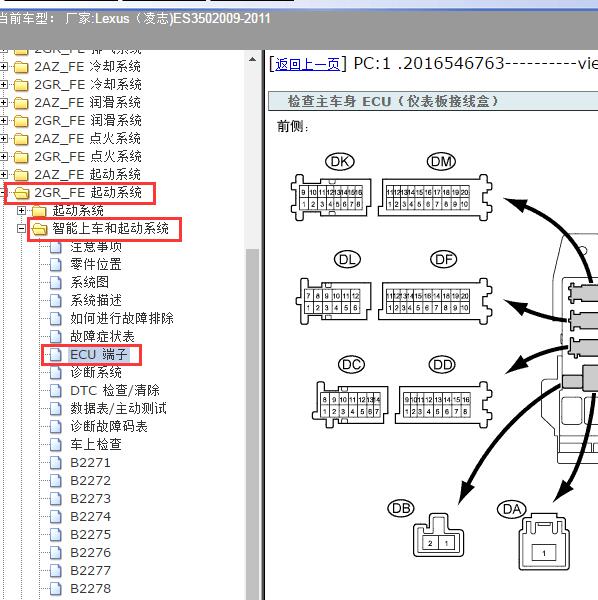The height and width of the screenshot is (600, 598).
Task: Open the 注意事项 page
Action: (x=96, y=247)
